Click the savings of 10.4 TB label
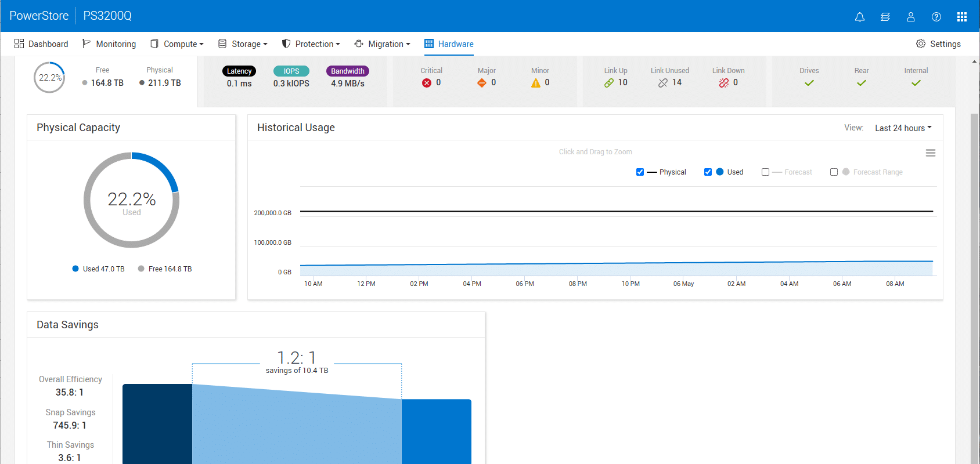Screen dimensions: 980x464 tap(297, 371)
